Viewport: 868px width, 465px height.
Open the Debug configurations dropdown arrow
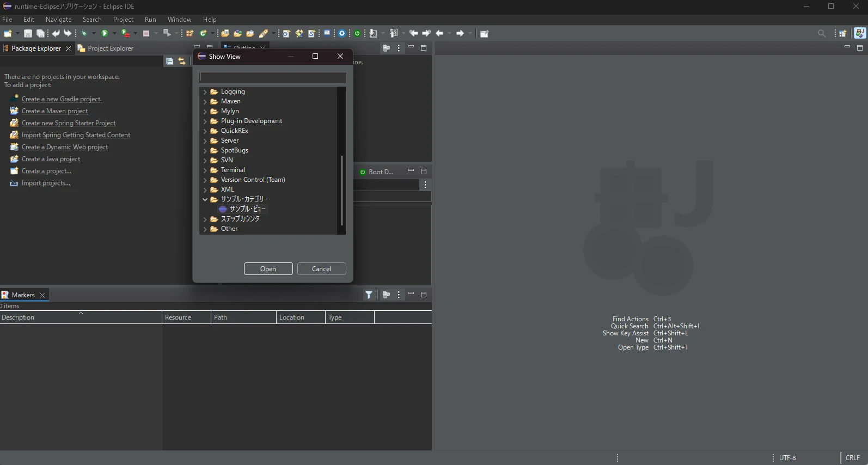[94, 33]
